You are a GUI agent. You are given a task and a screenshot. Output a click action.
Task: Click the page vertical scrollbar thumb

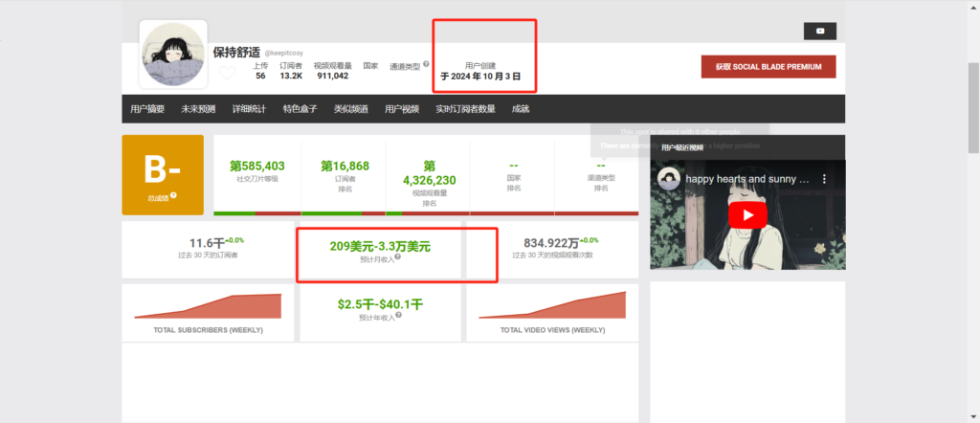pos(973,107)
